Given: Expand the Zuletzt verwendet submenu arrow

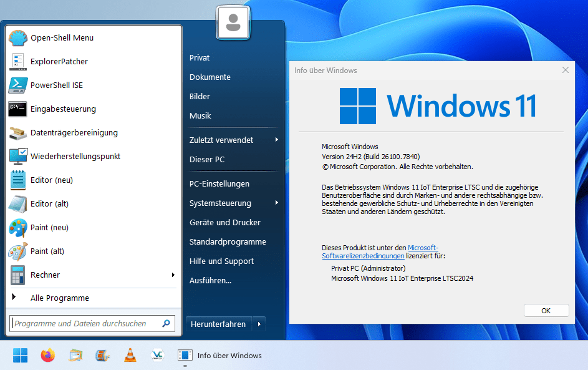Looking at the screenshot, I should click(277, 140).
